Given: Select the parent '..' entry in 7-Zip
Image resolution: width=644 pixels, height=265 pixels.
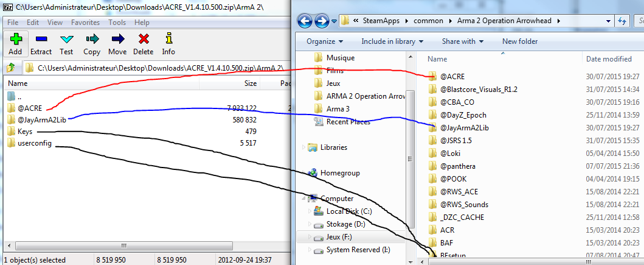Looking at the screenshot, I should (14, 97).
